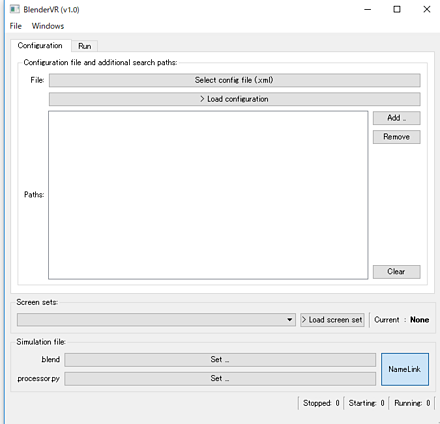Maximize the BlenderVR window
Image resolution: width=440 pixels, height=424 pixels.
[x=397, y=9]
